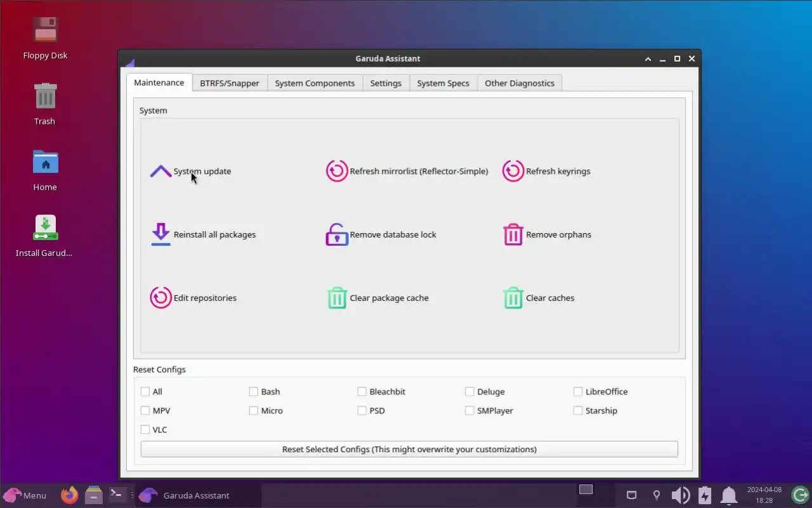Tick the MPV checkbox
812x508 pixels.
point(145,411)
